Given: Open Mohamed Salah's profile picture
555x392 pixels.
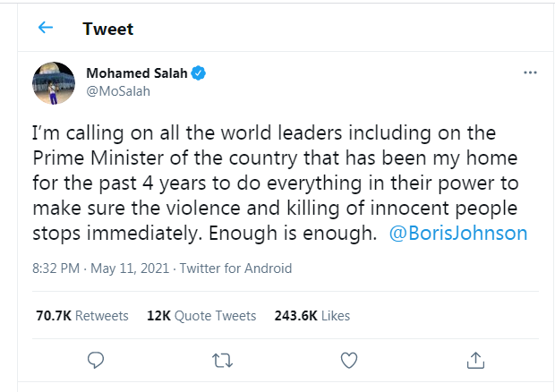Looking at the screenshot, I should coord(54,83).
